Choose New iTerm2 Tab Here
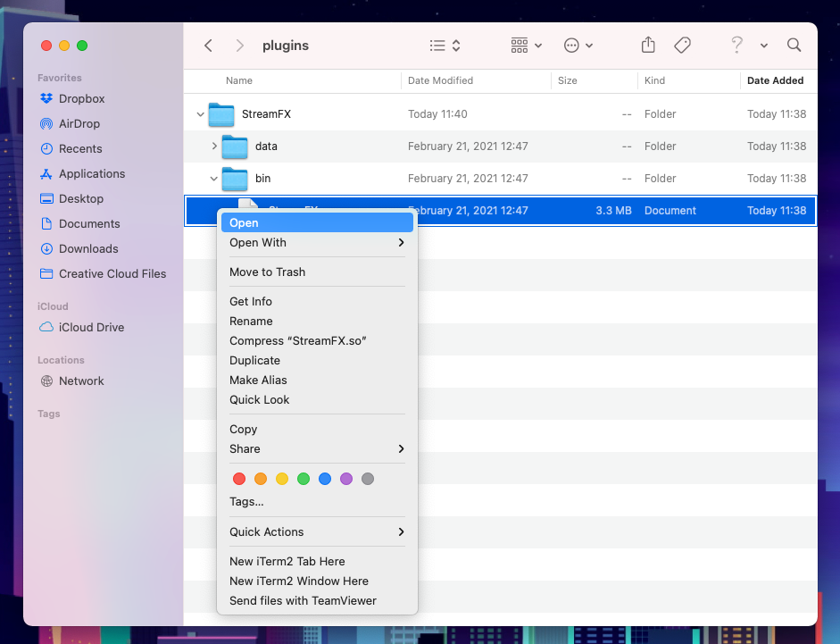This screenshot has width=840, height=644. pos(317,562)
